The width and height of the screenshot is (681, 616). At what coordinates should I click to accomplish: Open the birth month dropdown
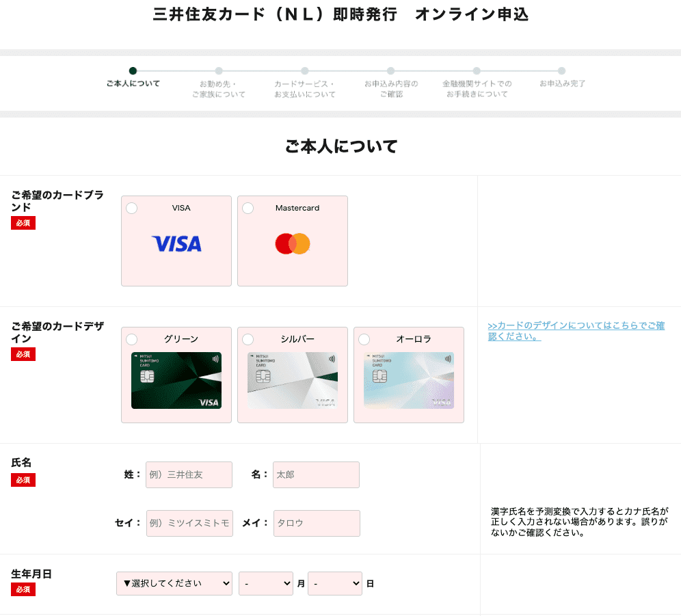coord(266,583)
